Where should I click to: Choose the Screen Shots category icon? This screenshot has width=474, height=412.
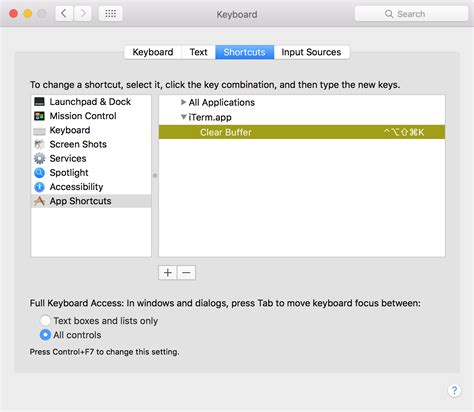pos(39,144)
